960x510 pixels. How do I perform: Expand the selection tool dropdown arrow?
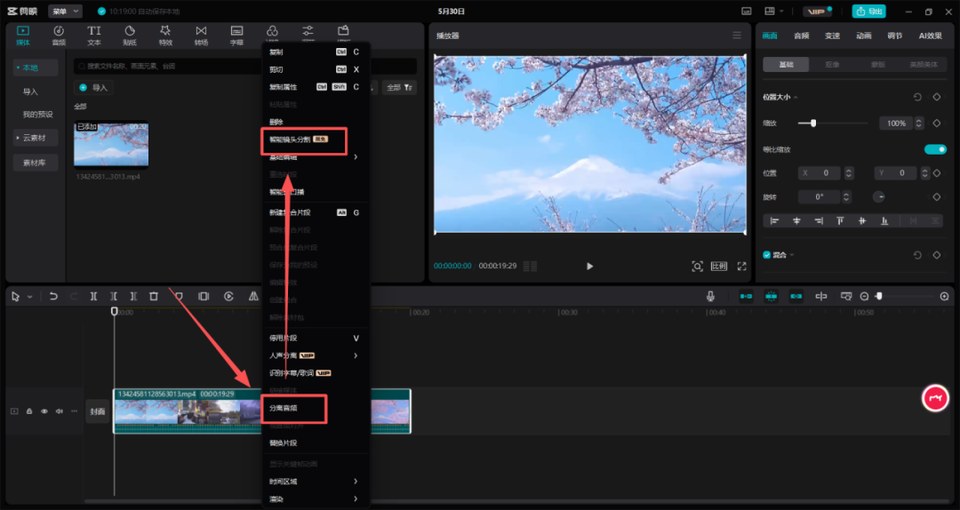[29, 297]
